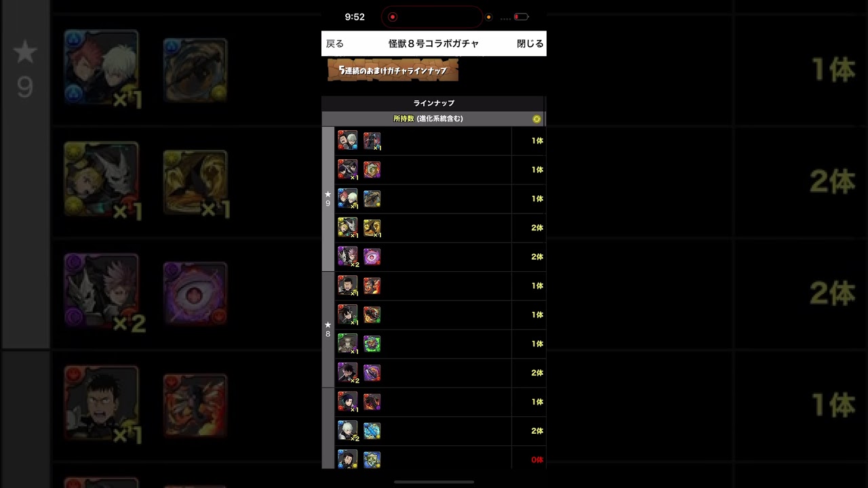
Task: Tap the green weapon icon in ★8 section
Action: click(372, 344)
